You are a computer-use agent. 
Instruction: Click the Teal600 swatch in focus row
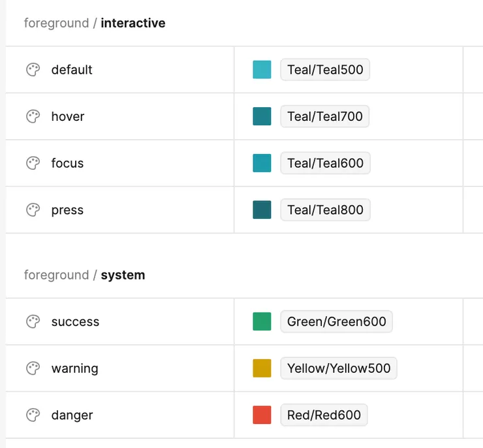point(262,163)
